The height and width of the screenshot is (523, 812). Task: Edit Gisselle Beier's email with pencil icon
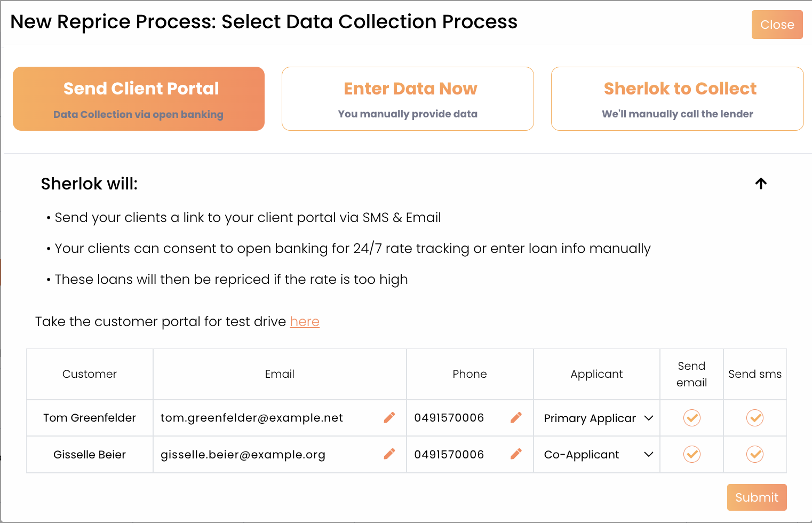click(389, 454)
